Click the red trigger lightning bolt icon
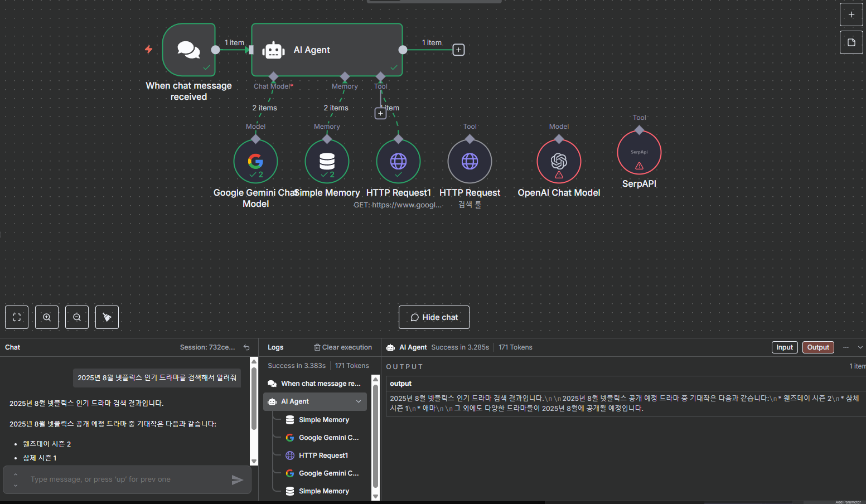 tap(148, 50)
